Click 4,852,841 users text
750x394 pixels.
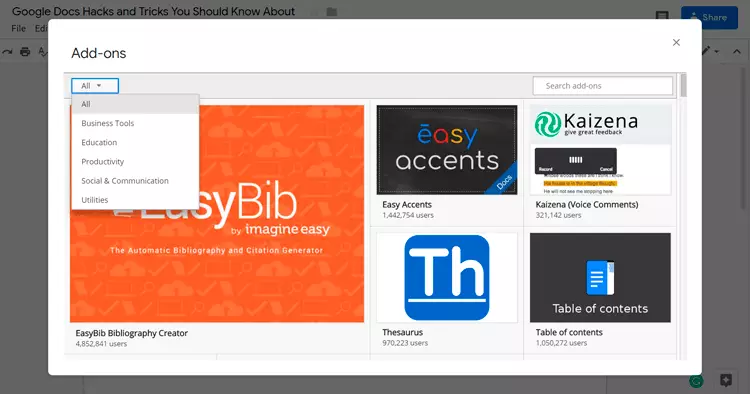point(101,344)
